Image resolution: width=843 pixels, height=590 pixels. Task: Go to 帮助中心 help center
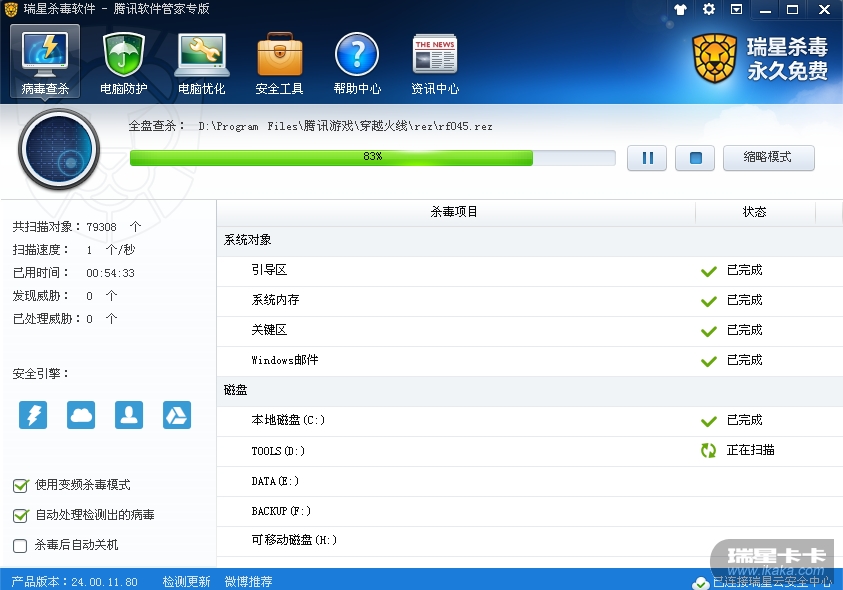(x=357, y=62)
